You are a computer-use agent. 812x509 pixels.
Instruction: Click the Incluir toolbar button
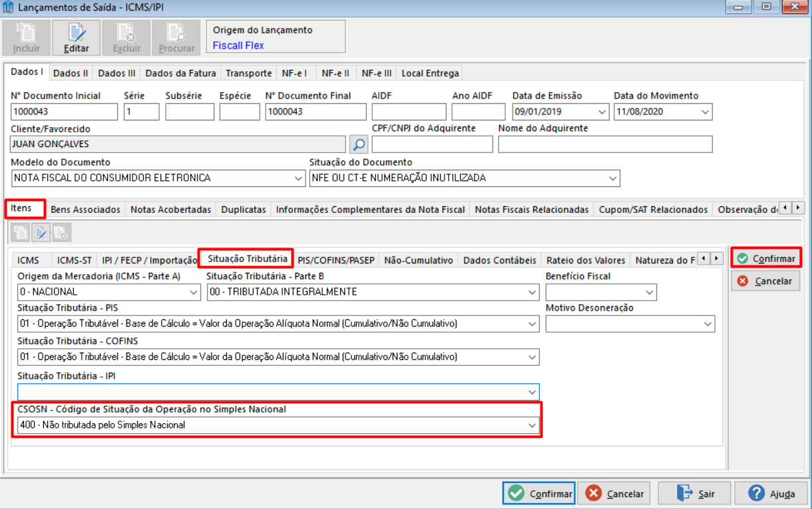point(27,38)
